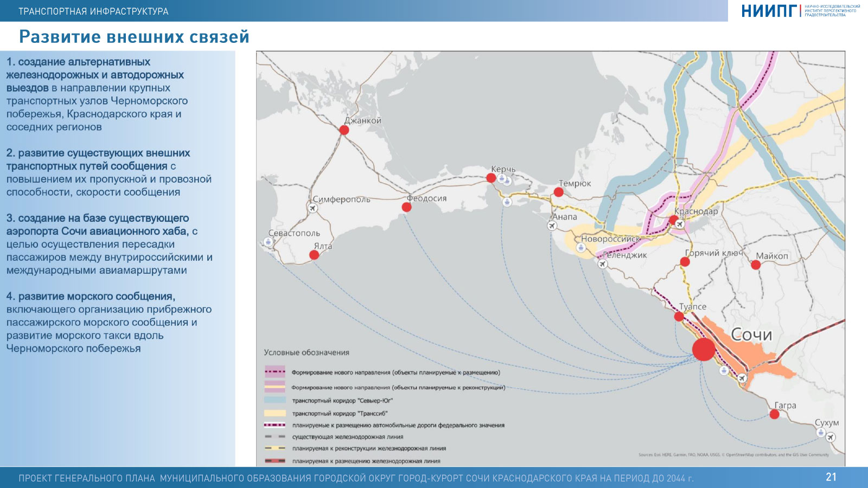The height and width of the screenshot is (488, 868).
Task: Click legend swatch for new direction placement
Action: pos(275,372)
